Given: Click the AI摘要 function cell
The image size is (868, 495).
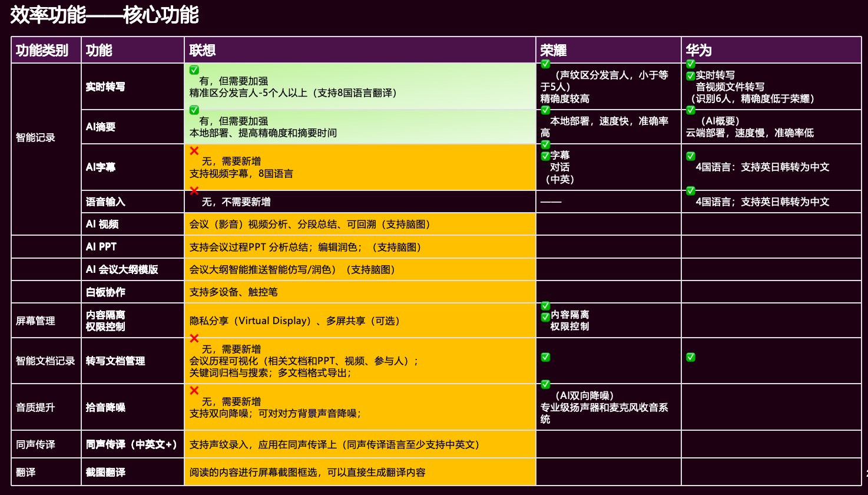Looking at the screenshot, I should 132,127.
